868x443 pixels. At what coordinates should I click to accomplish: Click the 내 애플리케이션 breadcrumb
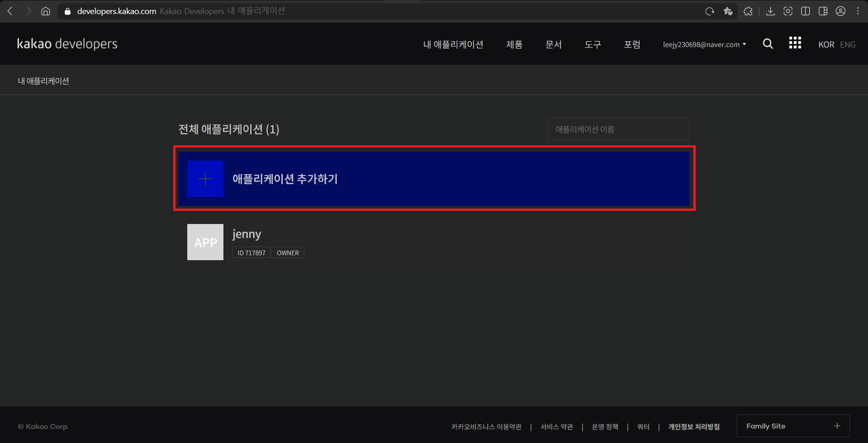point(43,81)
